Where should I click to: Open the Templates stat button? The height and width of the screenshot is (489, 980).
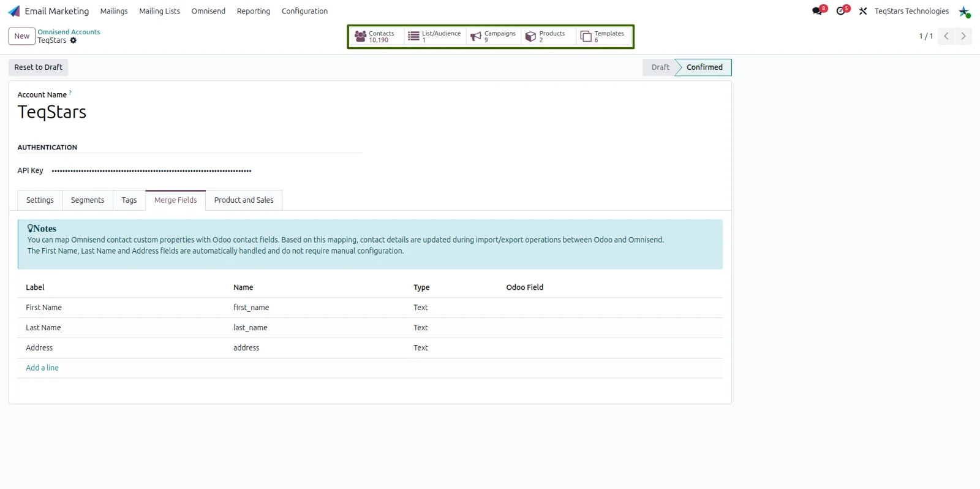pyautogui.click(x=603, y=37)
